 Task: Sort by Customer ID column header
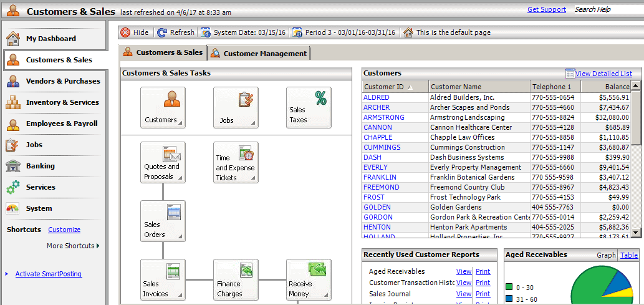tap(395, 87)
